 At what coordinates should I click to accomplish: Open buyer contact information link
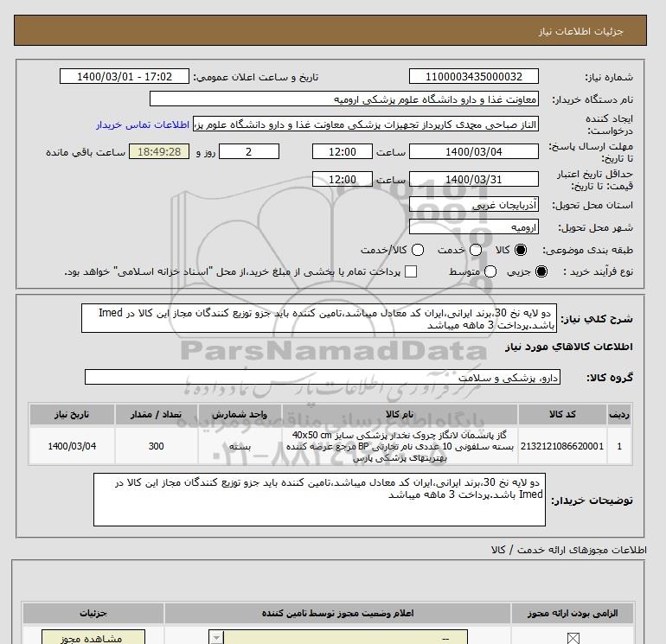pos(143,124)
